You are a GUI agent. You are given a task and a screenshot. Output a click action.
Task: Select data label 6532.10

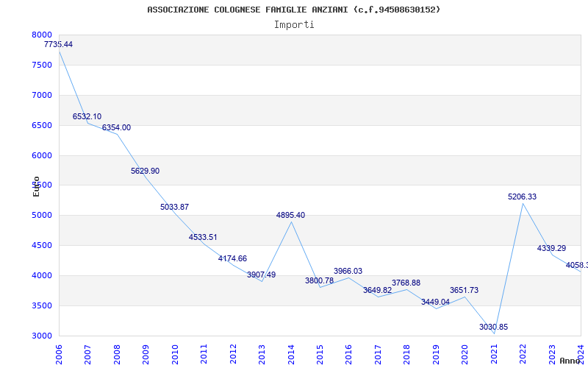(87, 116)
